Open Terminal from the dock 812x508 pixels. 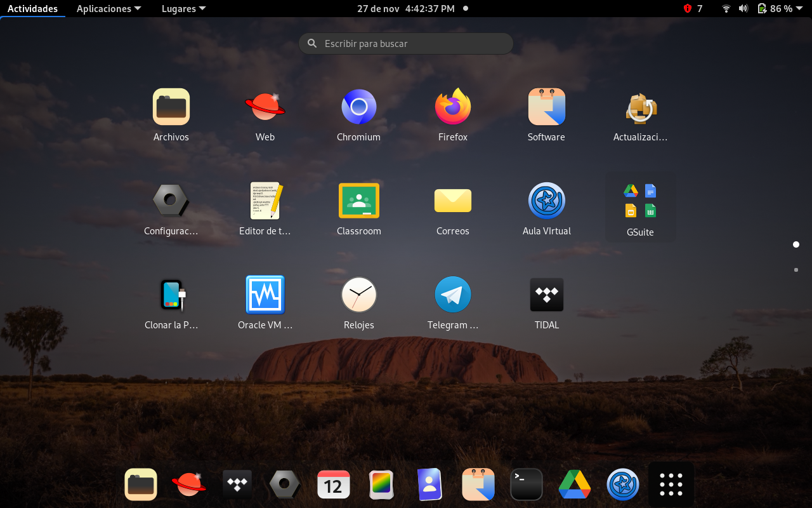click(x=527, y=485)
